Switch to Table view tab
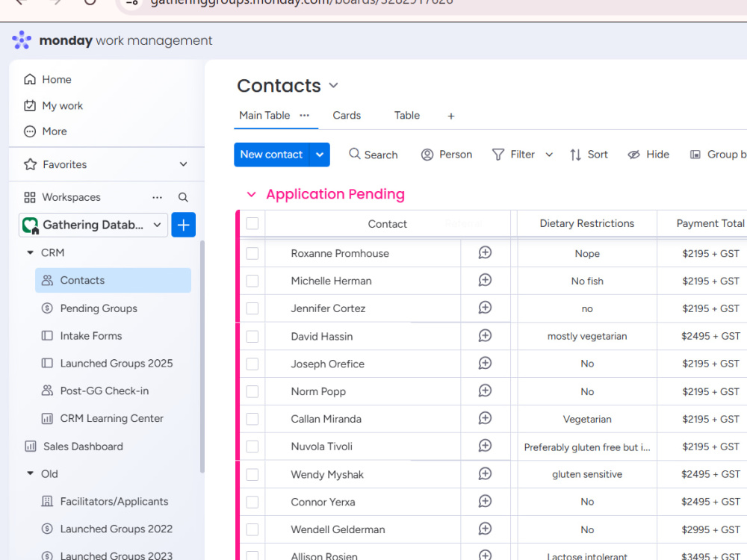The width and height of the screenshot is (747, 560). pos(407,115)
